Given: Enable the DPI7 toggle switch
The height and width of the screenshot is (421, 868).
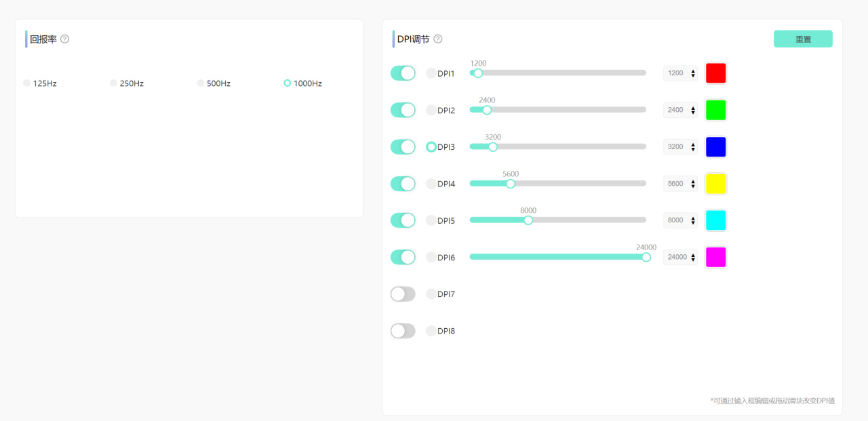Looking at the screenshot, I should point(403,294).
